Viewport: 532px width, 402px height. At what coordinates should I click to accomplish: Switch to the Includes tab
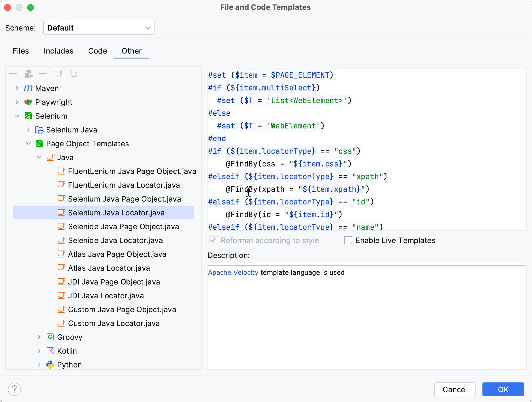pyautogui.click(x=59, y=51)
